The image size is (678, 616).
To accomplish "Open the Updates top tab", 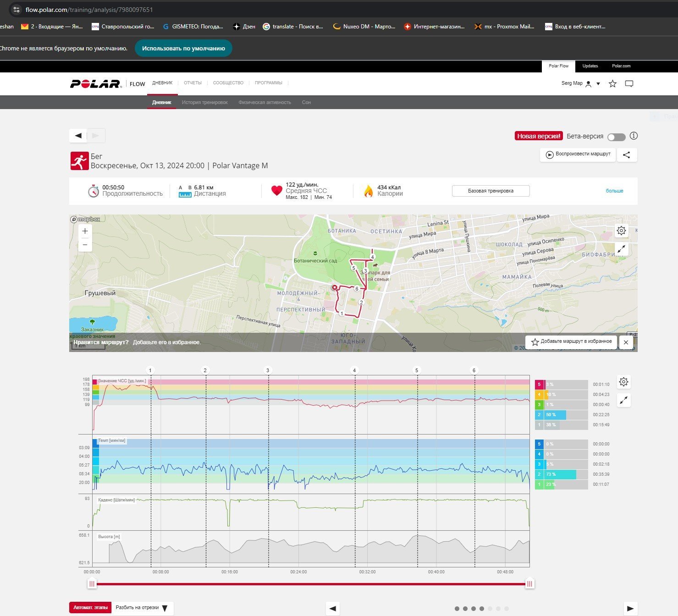I will click(x=590, y=66).
